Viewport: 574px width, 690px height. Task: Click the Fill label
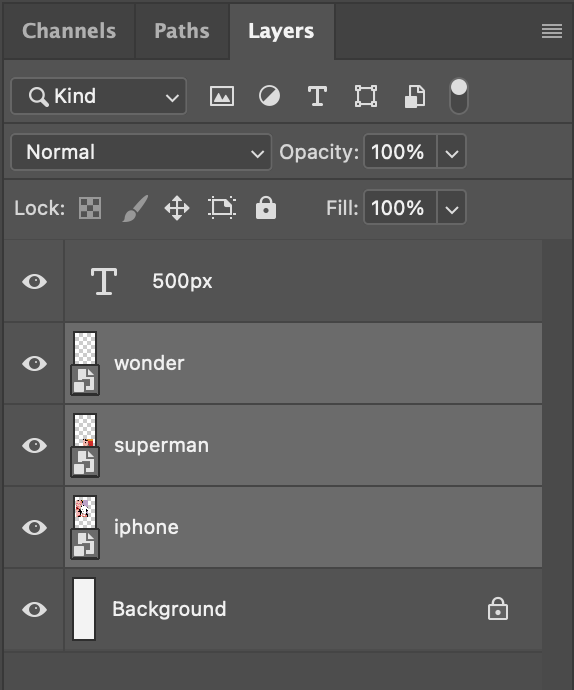pyautogui.click(x=342, y=208)
